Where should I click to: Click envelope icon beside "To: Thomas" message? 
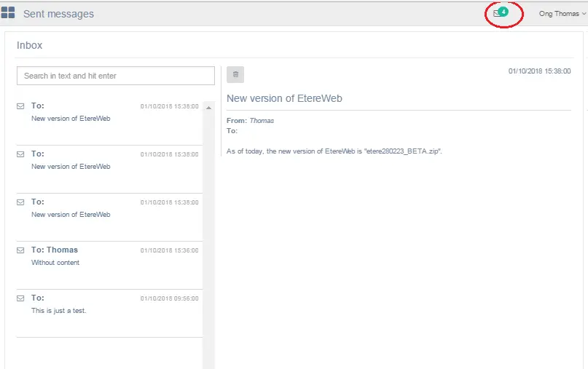pyautogui.click(x=20, y=250)
